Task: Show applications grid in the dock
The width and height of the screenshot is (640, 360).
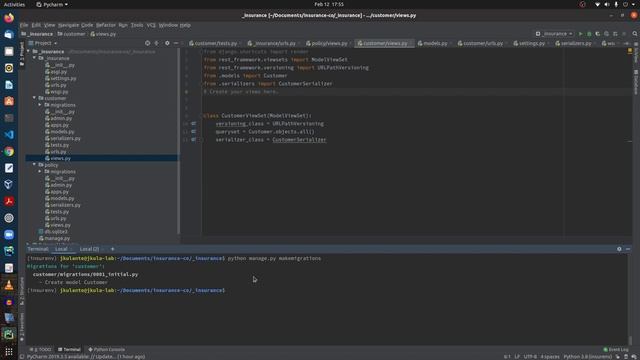Action: [x=9, y=351]
